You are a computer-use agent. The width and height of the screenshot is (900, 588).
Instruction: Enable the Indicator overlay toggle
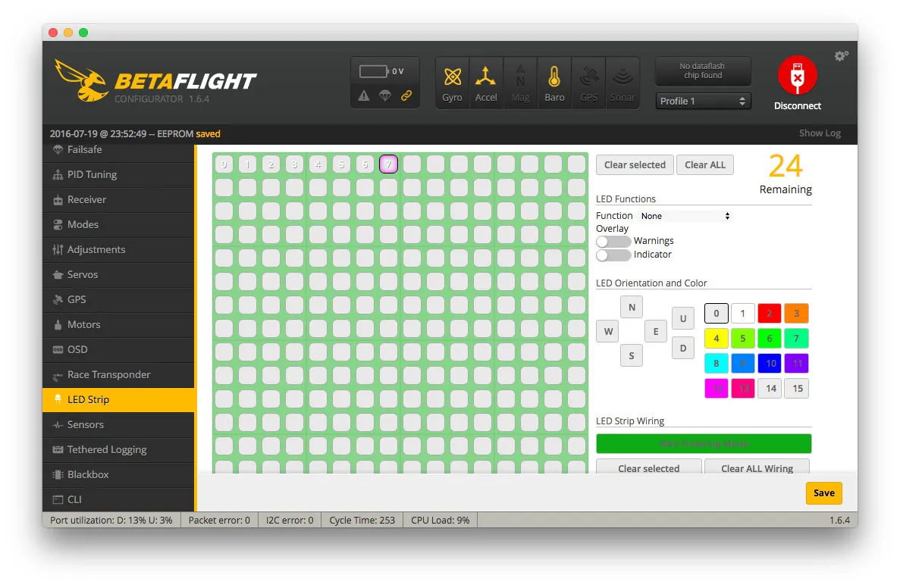coord(613,255)
